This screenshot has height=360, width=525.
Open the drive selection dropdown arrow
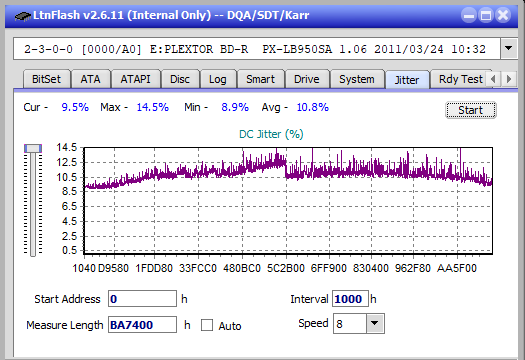pos(508,49)
